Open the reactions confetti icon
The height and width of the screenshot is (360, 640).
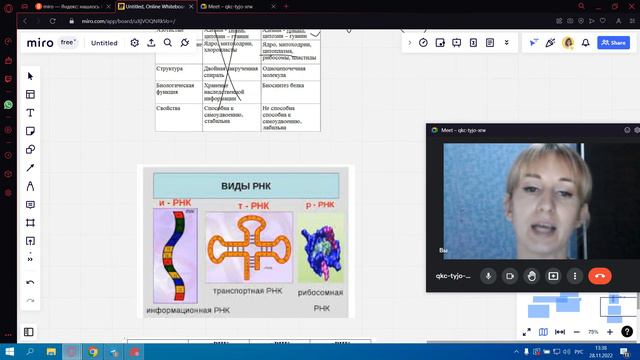coord(550,43)
